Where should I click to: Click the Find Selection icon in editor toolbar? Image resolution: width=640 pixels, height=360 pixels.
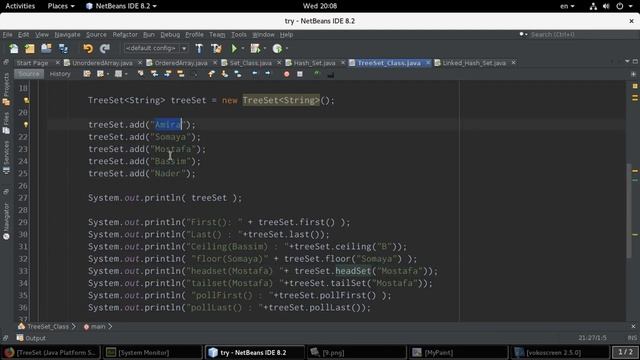141,74
